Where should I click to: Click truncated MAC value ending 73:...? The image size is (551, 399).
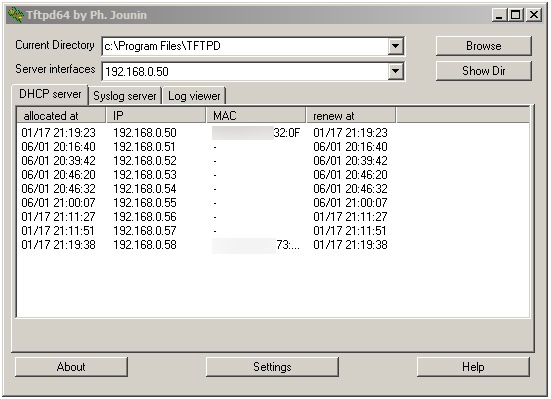(x=256, y=245)
